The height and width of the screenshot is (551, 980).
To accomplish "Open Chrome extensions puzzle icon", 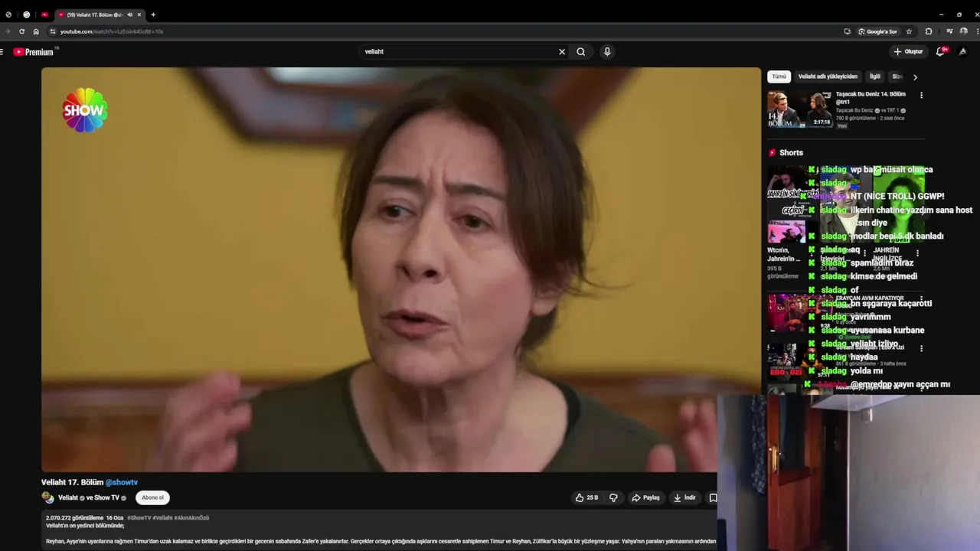I will tap(929, 31).
